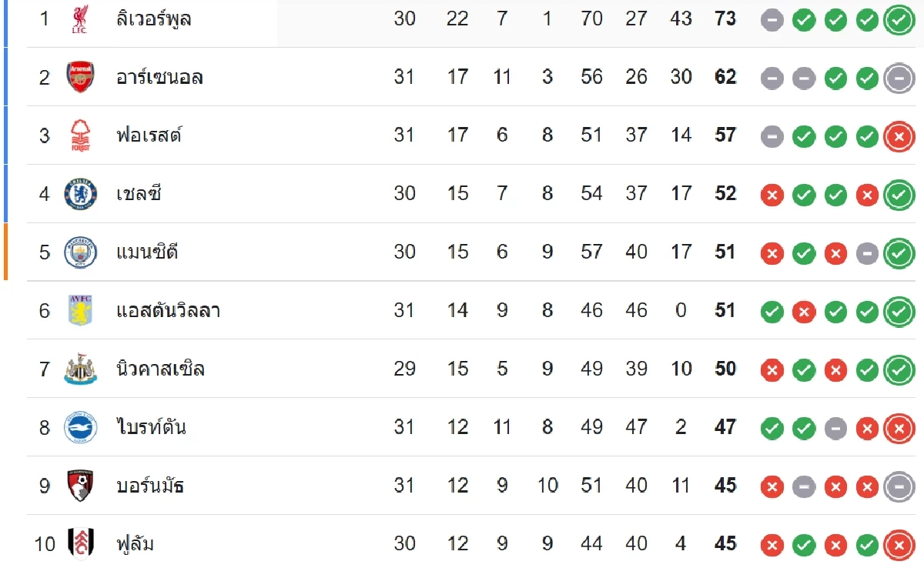Select the Fulham club crest

pyautogui.click(x=80, y=544)
